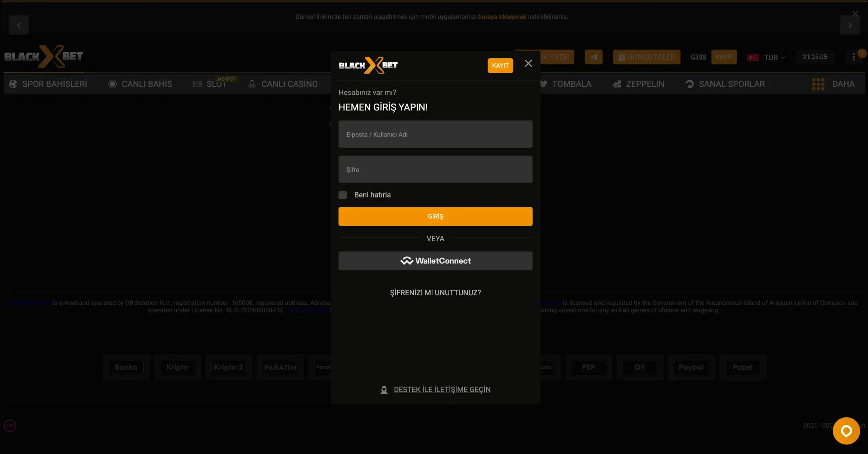The image size is (868, 454).
Task: Select the Papel payment method
Action: (x=743, y=367)
